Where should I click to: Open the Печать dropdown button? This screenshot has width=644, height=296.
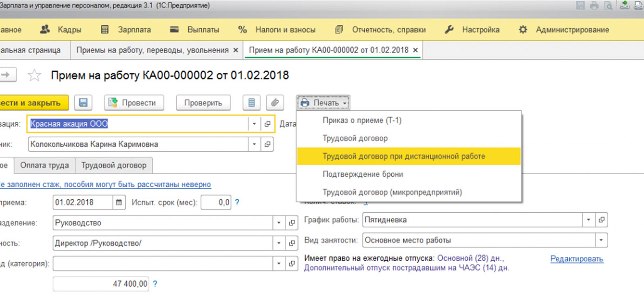coord(324,103)
